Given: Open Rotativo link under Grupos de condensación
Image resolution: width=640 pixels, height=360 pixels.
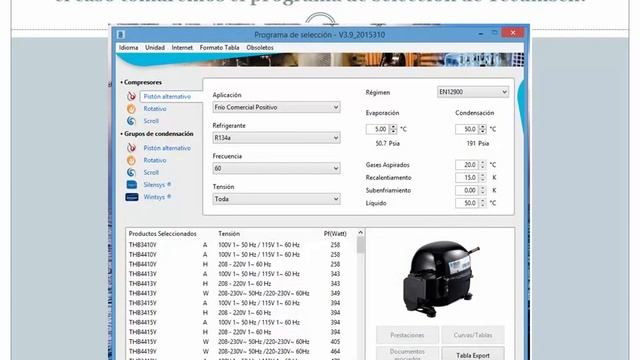Looking at the screenshot, I should point(155,160).
